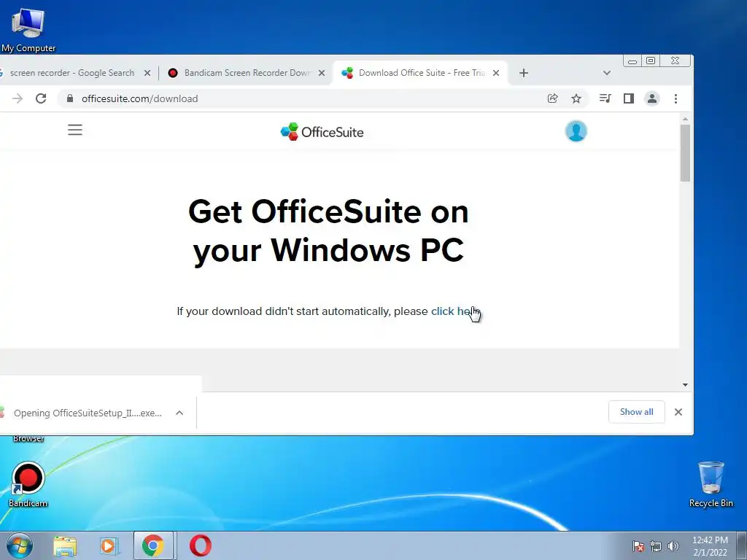
Task: Open a new Chrome tab
Action: (x=524, y=73)
